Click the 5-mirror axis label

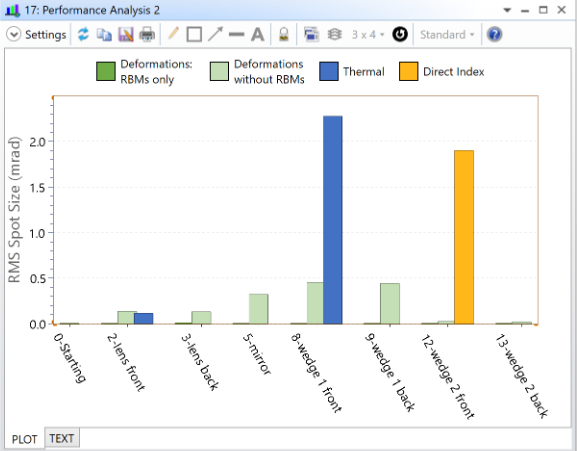257,354
